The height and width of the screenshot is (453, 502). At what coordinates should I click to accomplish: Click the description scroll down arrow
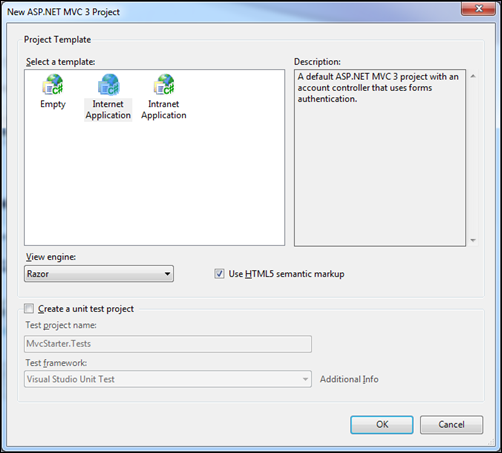[473, 240]
